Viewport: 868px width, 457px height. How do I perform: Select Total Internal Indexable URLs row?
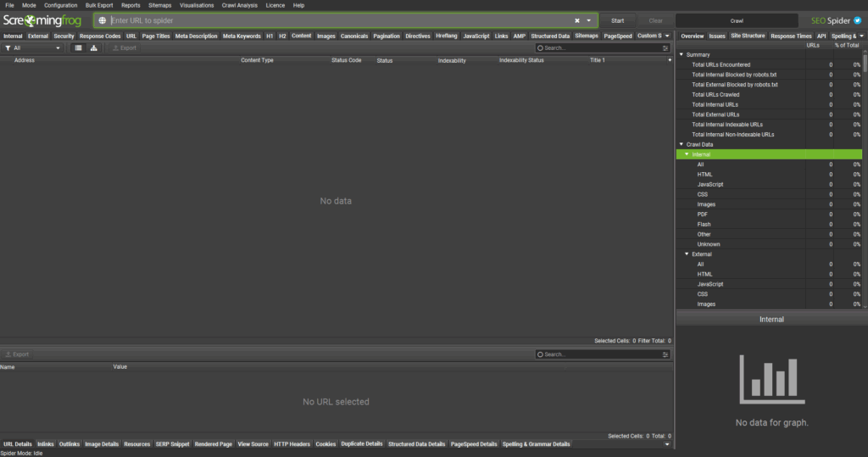tap(769, 125)
